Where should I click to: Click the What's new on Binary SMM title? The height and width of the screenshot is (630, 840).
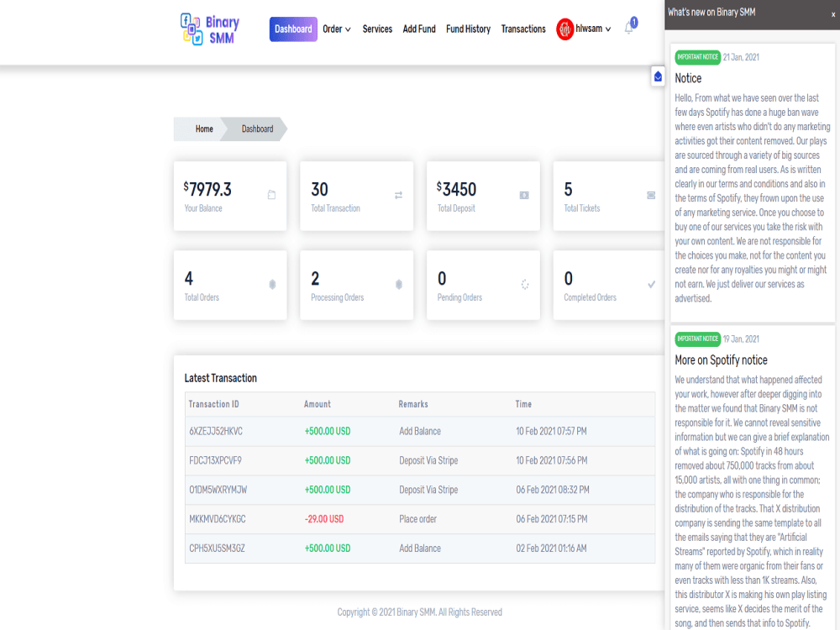(711, 13)
